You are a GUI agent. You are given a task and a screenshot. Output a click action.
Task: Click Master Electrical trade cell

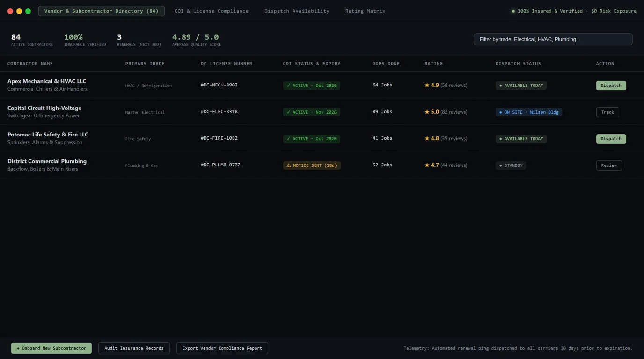[x=145, y=112]
